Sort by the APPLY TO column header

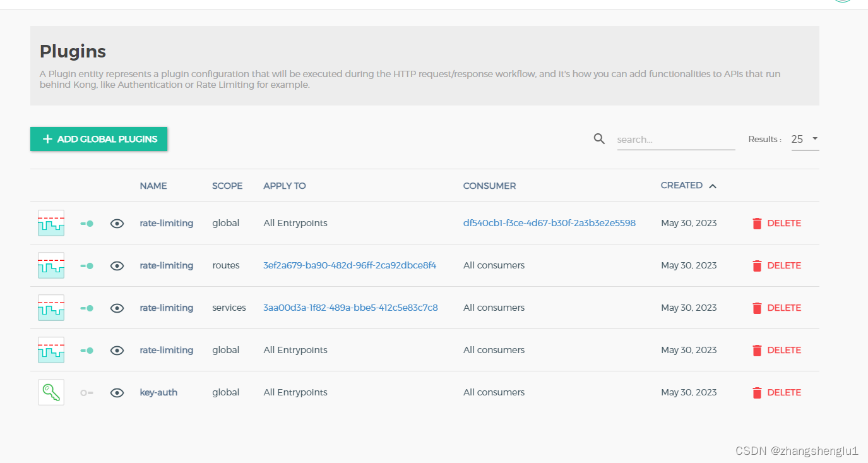tap(285, 186)
